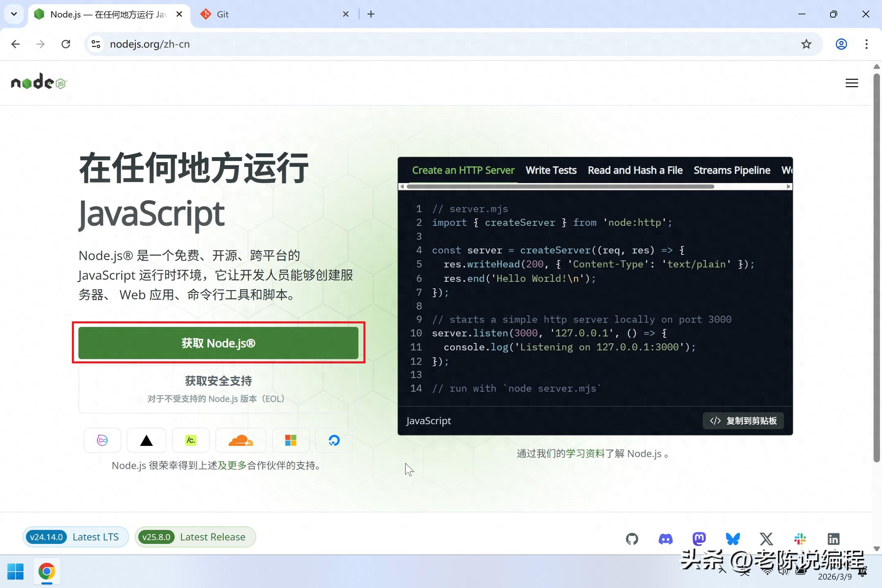Open the hamburger navigation menu
This screenshot has height=588, width=882.
pyautogui.click(x=851, y=83)
